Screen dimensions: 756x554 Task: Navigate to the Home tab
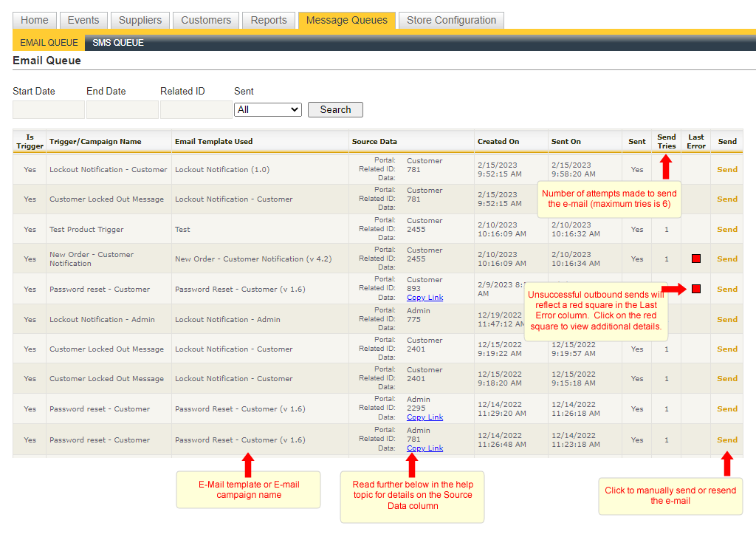(x=35, y=20)
